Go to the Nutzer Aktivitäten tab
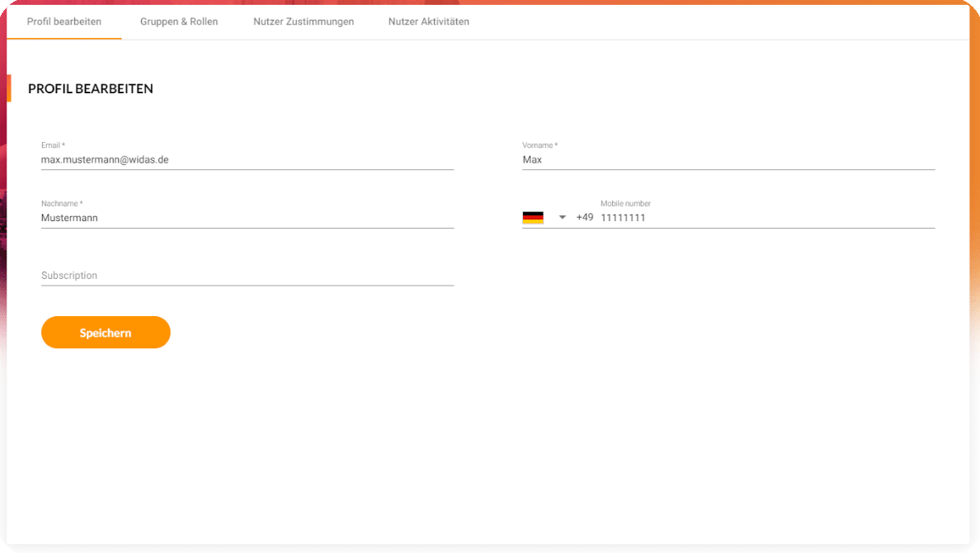Screen dimensions: 980x553 point(429,21)
